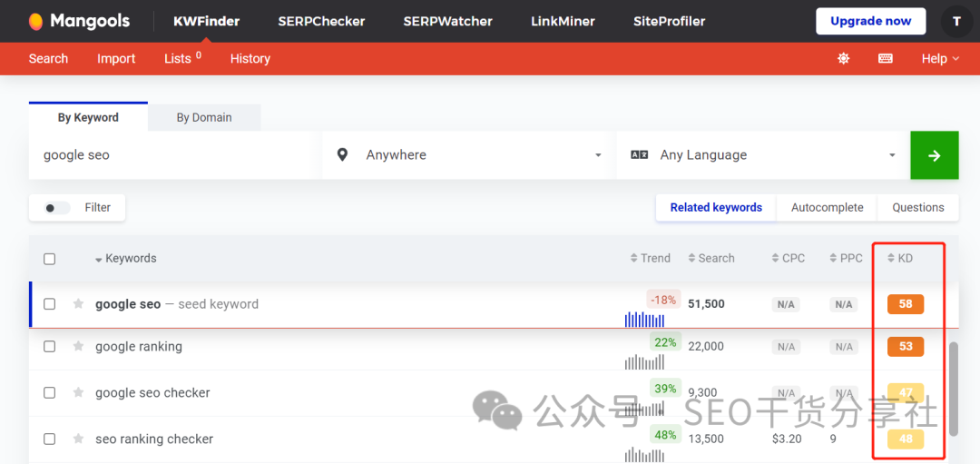
Task: Click the KD 58 badge
Action: click(906, 304)
